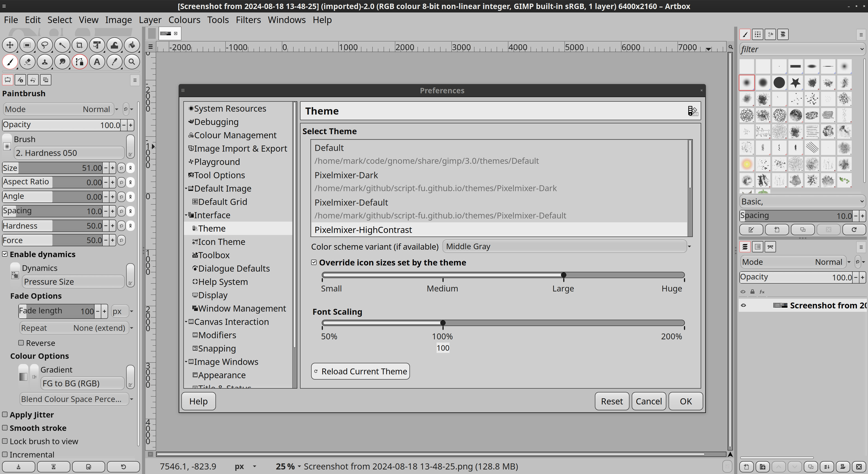Open the File menu
The width and height of the screenshot is (868, 474).
(x=11, y=20)
